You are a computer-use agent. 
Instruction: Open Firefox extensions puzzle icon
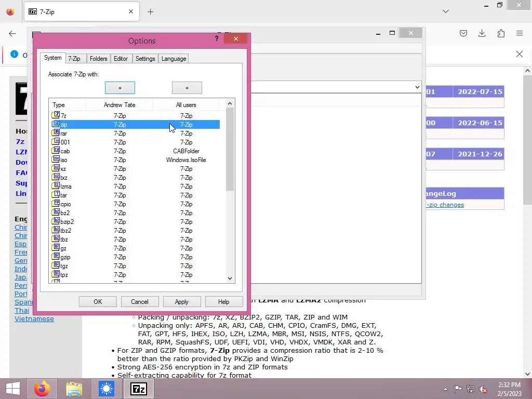click(x=501, y=33)
